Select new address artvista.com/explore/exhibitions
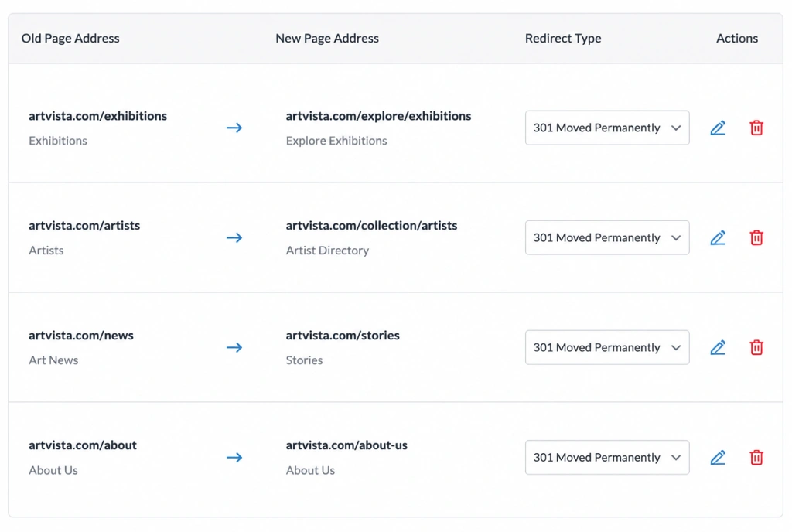 tap(378, 115)
